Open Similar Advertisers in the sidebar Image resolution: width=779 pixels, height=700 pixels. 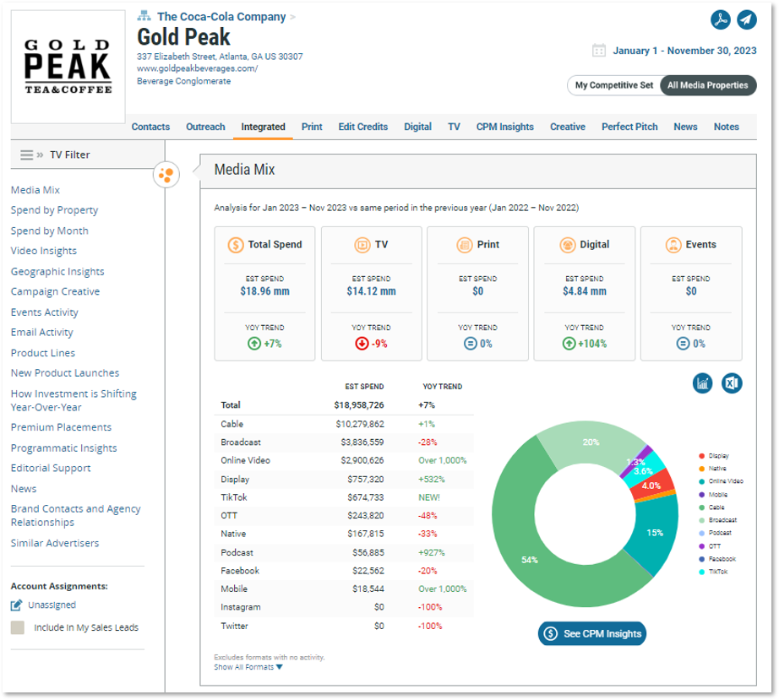click(x=55, y=543)
